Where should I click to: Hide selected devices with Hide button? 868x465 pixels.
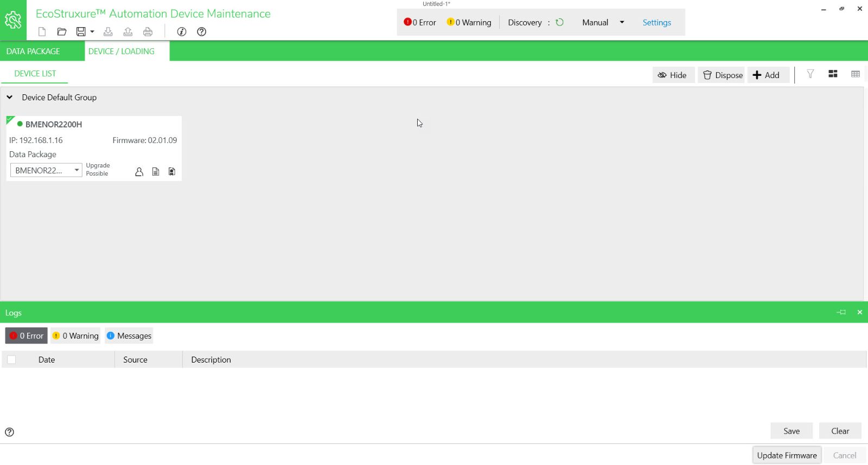click(x=673, y=75)
